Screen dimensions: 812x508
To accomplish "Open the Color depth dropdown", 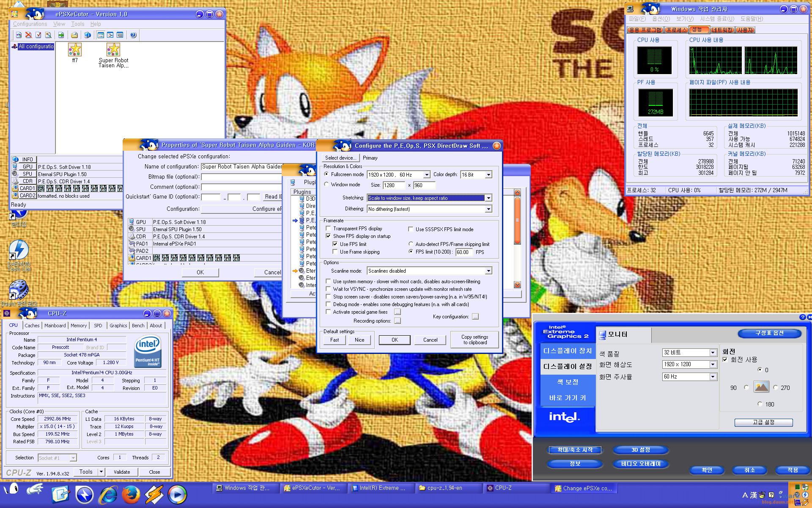I will [x=488, y=175].
